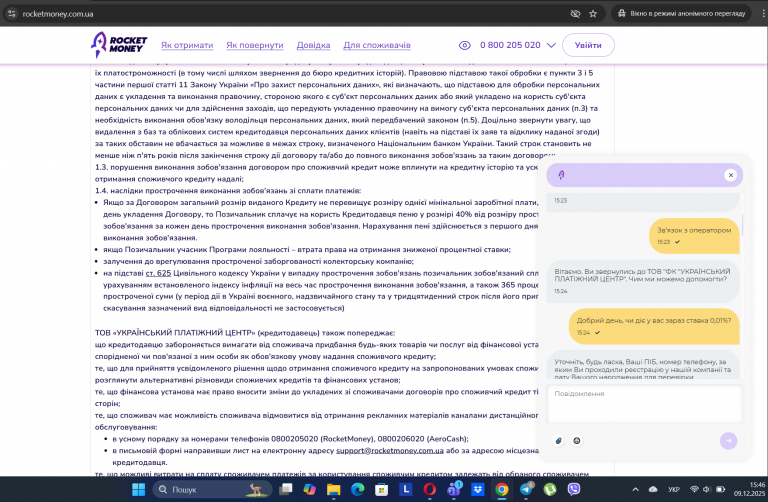
Task: Open Opera browser from the taskbar
Action: (430, 489)
